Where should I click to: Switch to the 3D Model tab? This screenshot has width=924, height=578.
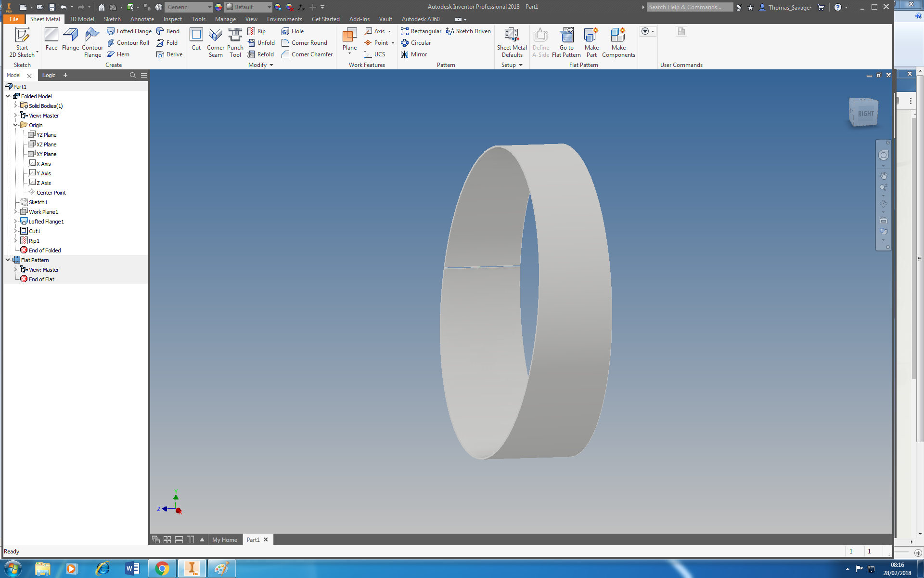(81, 19)
